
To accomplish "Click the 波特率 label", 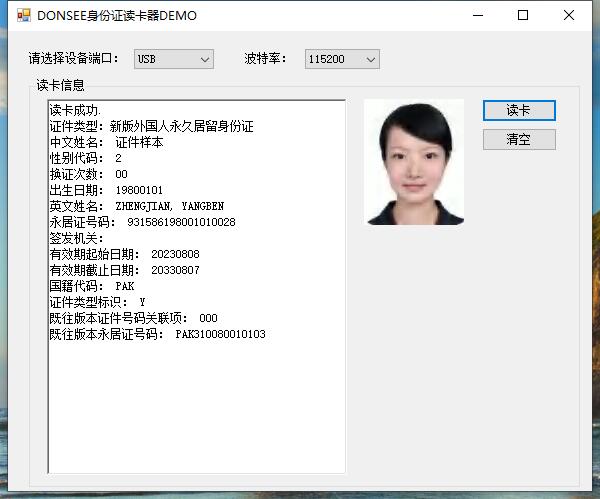I will point(266,60).
